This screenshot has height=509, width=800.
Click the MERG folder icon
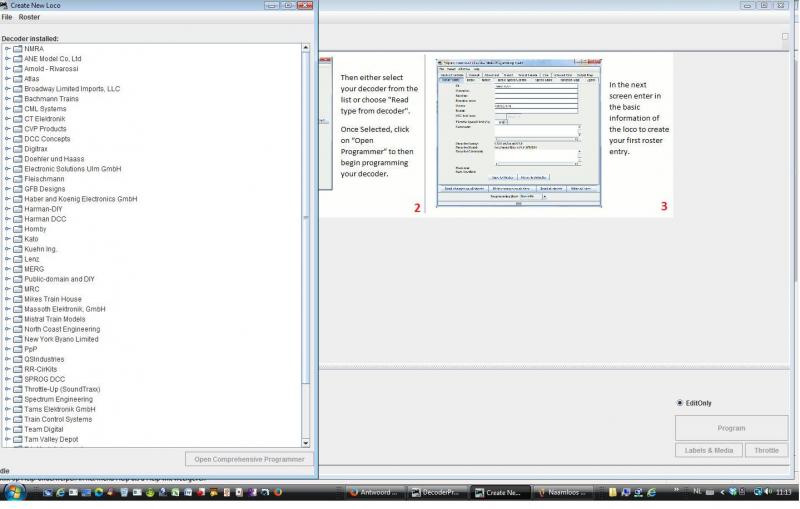(18, 269)
